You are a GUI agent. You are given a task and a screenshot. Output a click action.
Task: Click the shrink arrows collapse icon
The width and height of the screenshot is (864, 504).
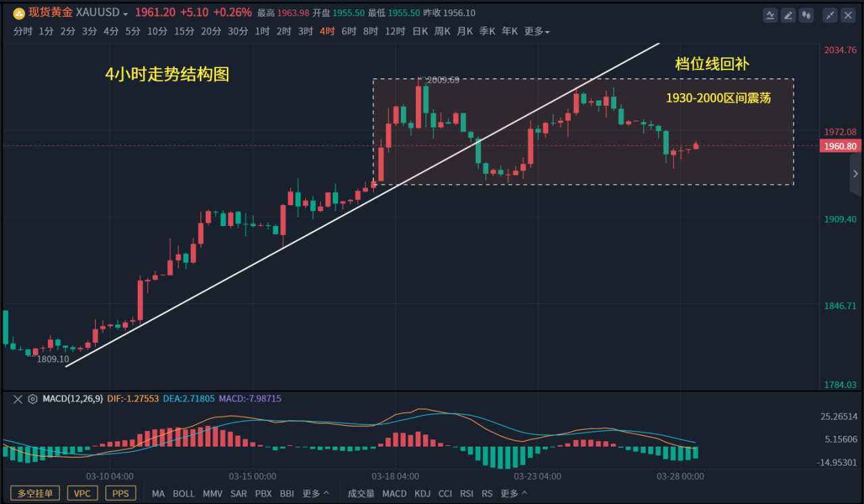[x=831, y=14]
